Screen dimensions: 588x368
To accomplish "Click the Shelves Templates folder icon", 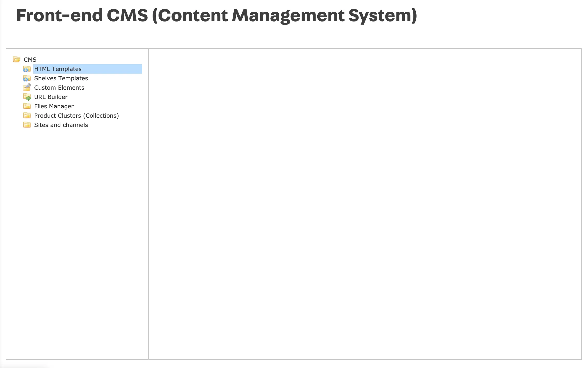I will click(x=27, y=78).
